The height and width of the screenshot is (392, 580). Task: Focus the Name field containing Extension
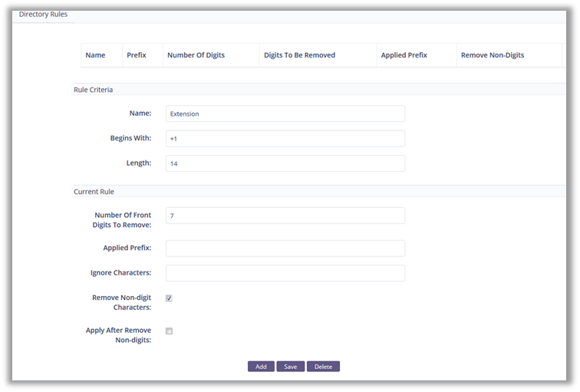tap(285, 114)
